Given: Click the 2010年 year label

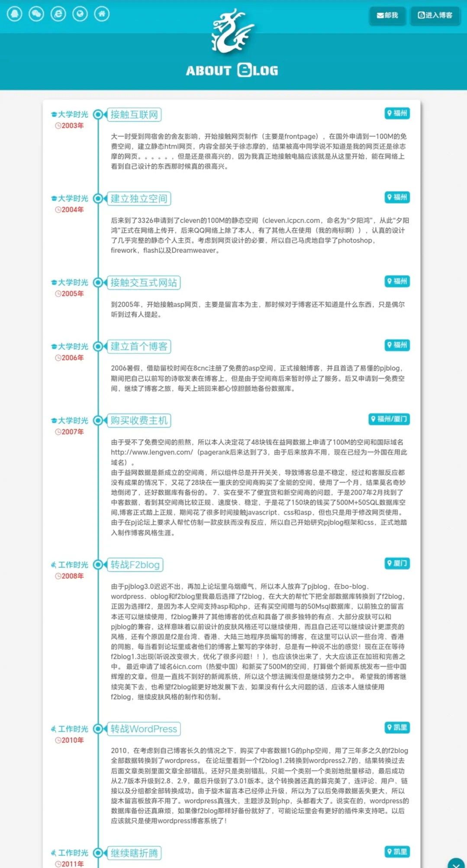Looking at the screenshot, I should coord(70,740).
